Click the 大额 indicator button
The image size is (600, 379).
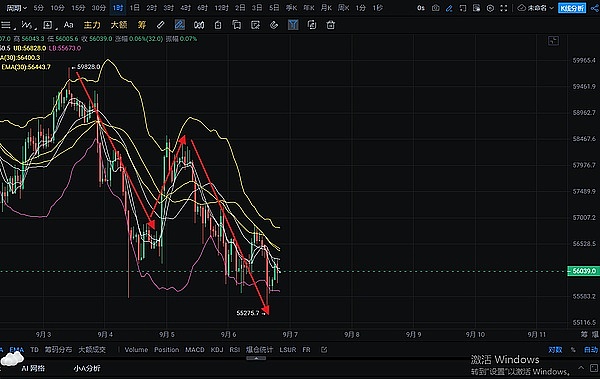[x=119, y=25]
